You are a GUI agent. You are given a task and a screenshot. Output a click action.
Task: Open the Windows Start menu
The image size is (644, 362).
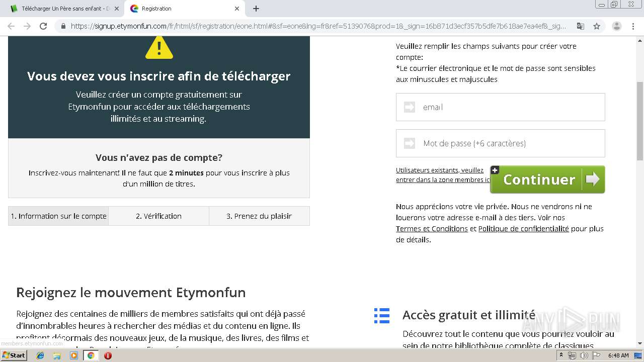click(x=14, y=355)
